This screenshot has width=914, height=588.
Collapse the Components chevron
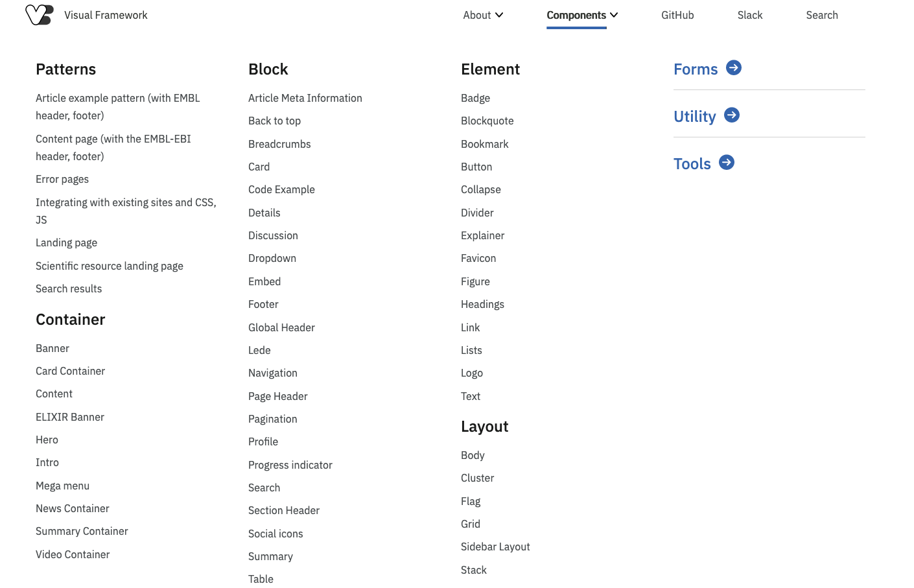click(614, 15)
